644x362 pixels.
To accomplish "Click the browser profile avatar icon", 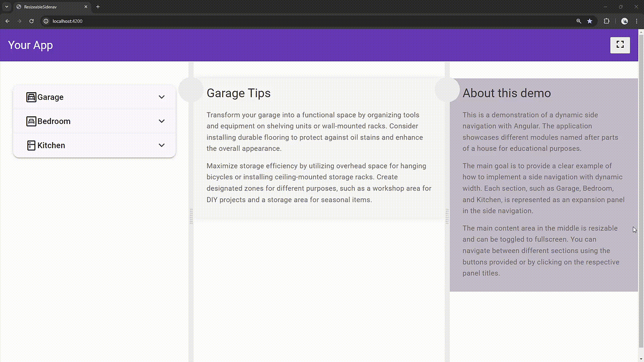I will coord(624,21).
